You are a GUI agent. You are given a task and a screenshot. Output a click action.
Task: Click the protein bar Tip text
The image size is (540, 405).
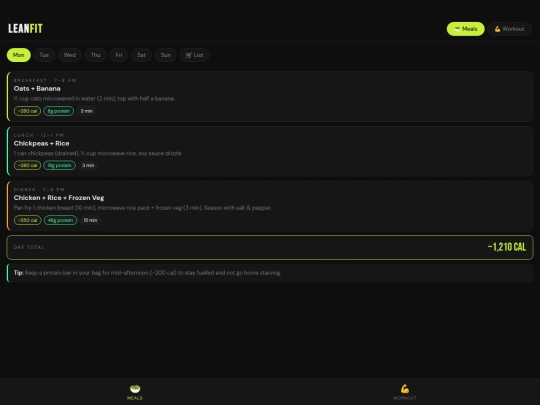point(147,273)
